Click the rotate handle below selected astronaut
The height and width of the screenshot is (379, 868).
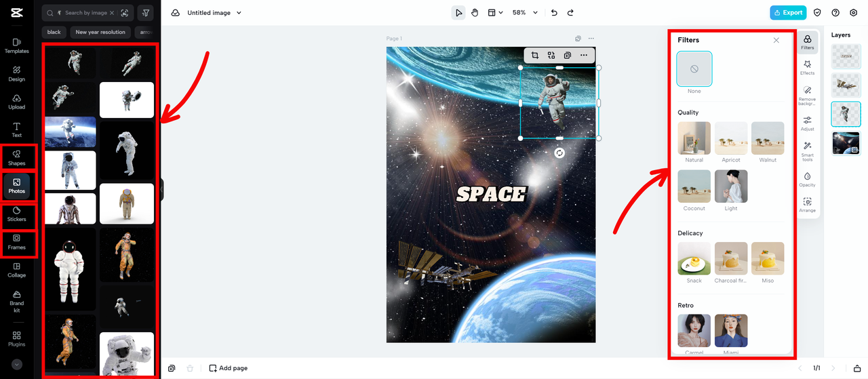coord(559,153)
